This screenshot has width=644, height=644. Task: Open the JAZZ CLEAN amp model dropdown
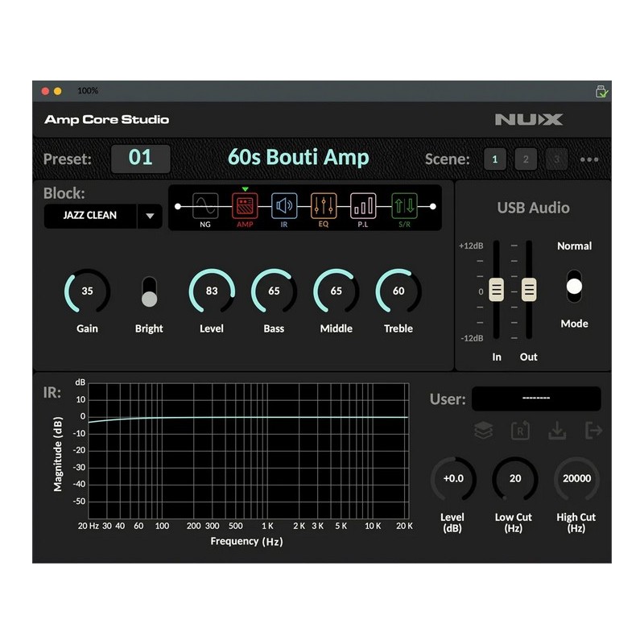103,216
